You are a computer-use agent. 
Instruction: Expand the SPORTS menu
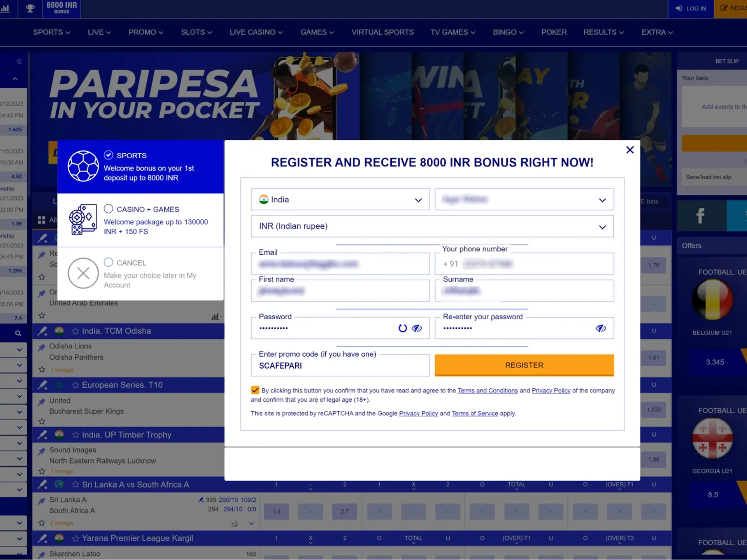tap(51, 32)
